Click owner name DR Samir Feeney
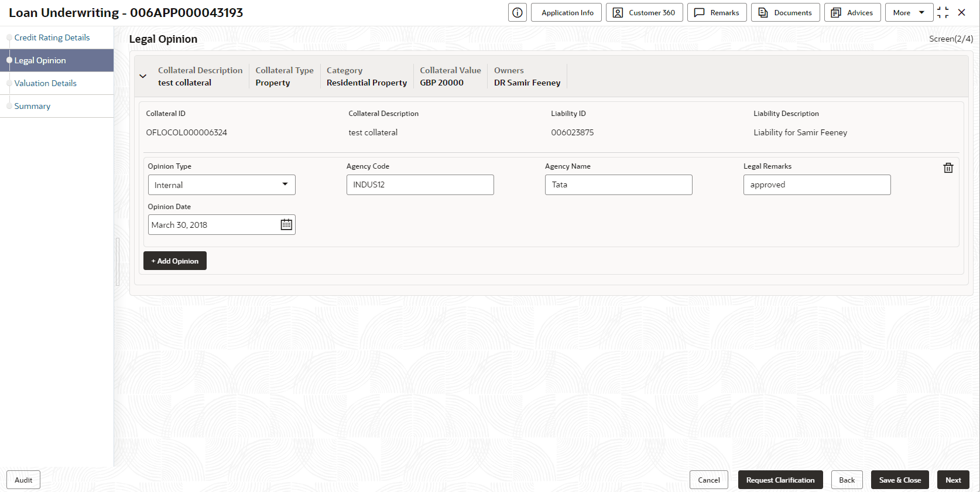Viewport: 980px width, 492px height. tap(527, 83)
